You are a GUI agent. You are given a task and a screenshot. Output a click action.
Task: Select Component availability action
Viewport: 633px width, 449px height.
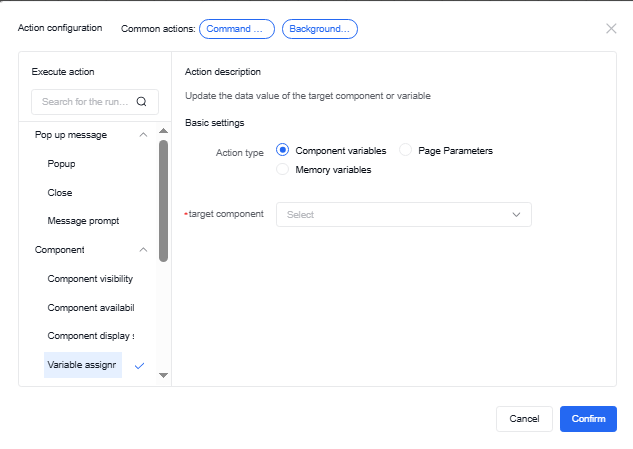click(90, 308)
